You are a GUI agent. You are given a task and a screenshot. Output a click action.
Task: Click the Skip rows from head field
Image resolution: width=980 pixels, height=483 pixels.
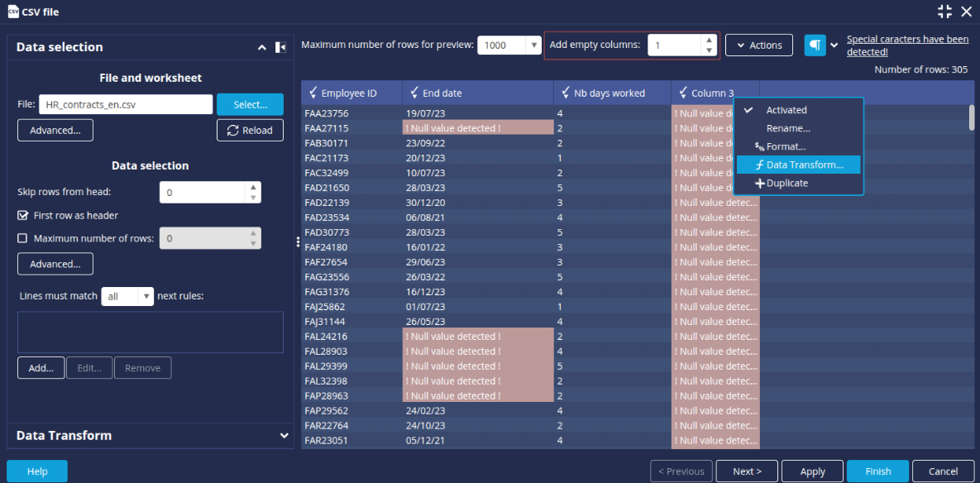[203, 192]
